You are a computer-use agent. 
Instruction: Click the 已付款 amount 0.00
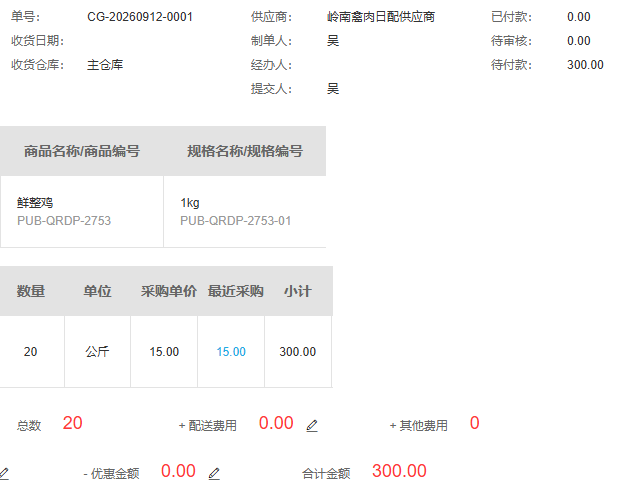click(578, 17)
